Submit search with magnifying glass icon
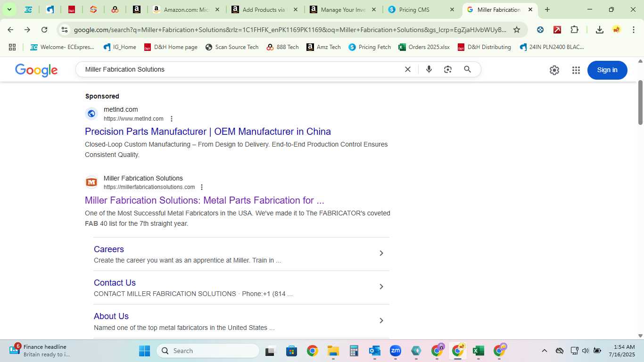This screenshot has height=362, width=644. point(467,69)
